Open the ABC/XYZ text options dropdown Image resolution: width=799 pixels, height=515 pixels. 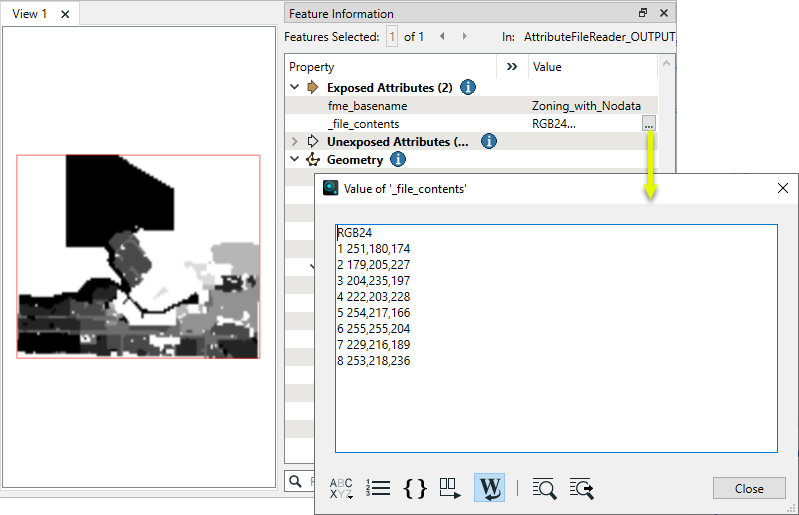click(x=341, y=488)
